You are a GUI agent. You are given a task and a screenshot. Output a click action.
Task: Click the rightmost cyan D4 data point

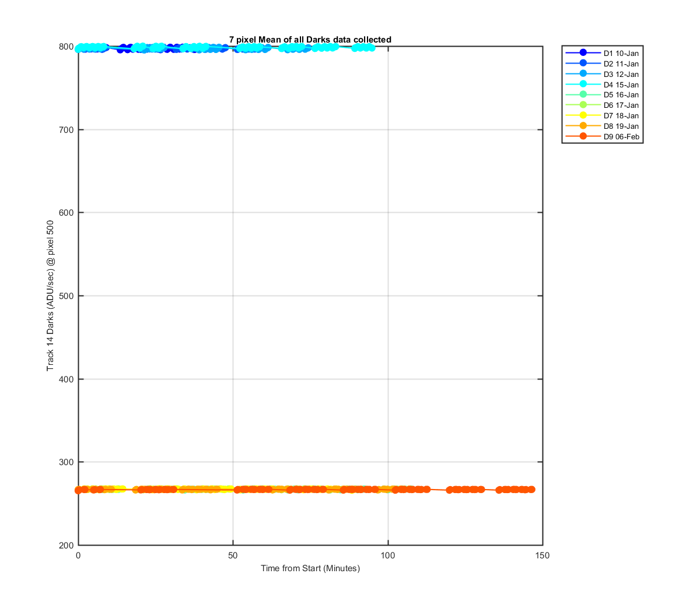(x=371, y=47)
